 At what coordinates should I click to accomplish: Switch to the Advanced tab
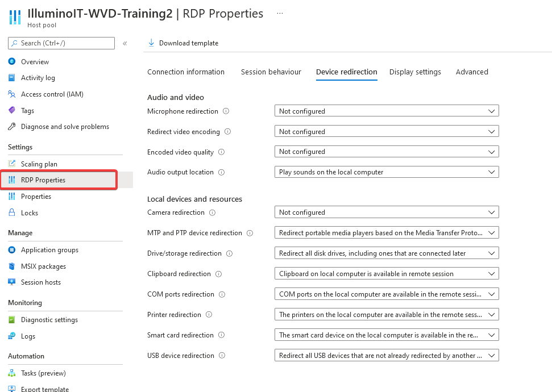(472, 72)
